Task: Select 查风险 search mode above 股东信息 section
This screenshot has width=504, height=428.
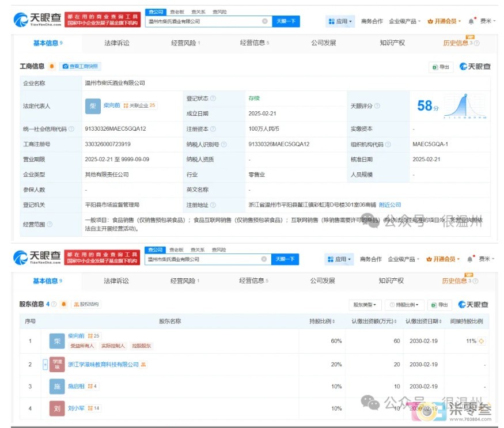Action: [219, 250]
